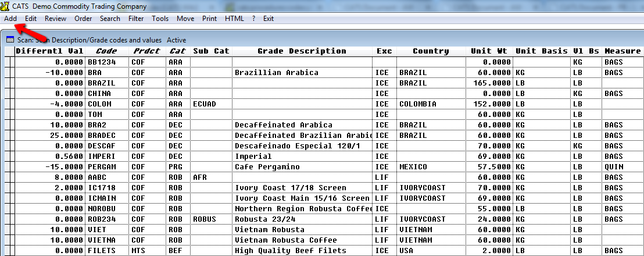Click the Country column header

(x=431, y=51)
